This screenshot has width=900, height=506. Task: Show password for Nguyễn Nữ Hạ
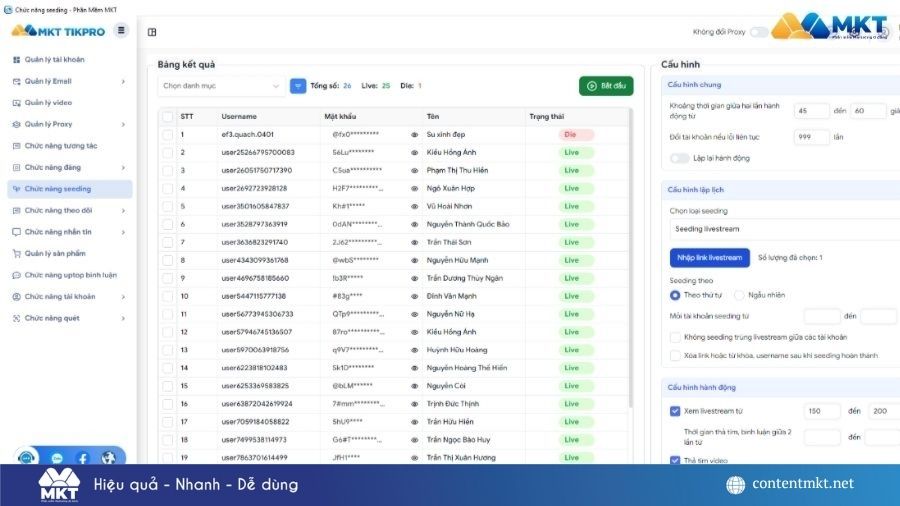tap(414, 314)
